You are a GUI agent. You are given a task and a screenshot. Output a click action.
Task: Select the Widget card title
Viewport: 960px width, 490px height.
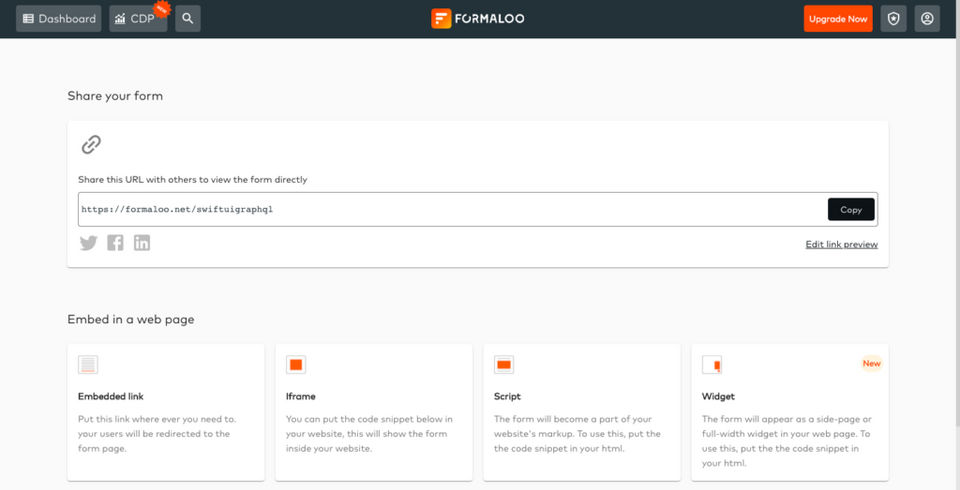click(718, 397)
